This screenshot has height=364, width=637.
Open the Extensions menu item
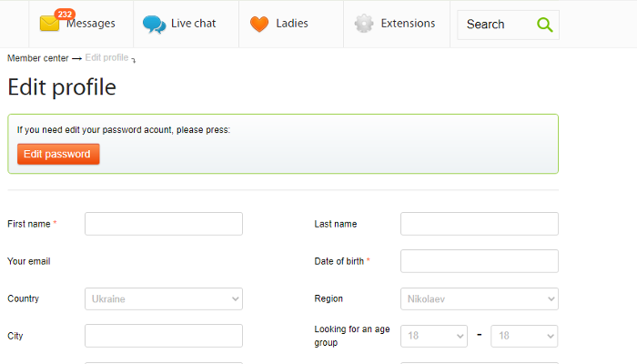[x=397, y=24]
